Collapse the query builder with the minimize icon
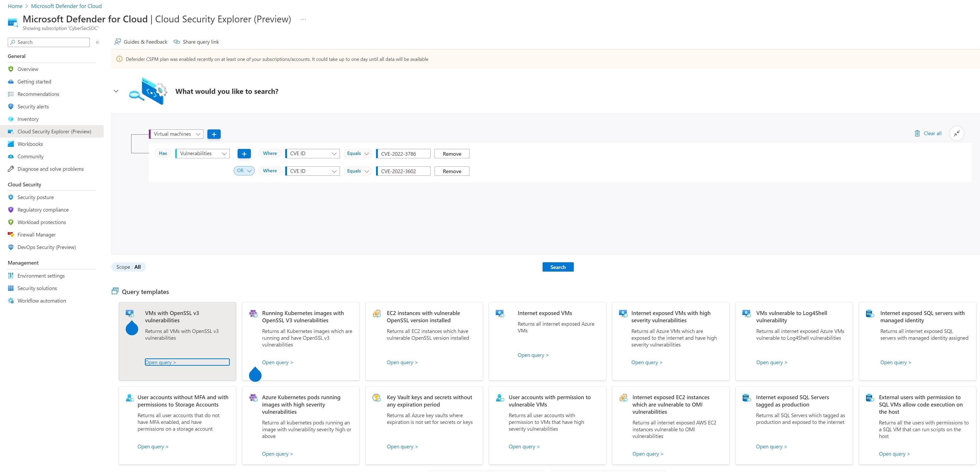 click(x=956, y=133)
